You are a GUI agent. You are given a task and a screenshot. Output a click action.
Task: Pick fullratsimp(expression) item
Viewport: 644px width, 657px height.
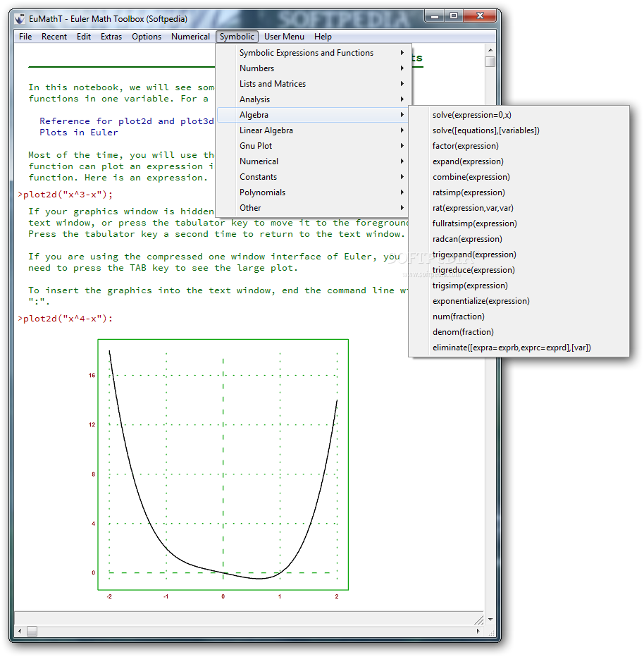point(519,223)
